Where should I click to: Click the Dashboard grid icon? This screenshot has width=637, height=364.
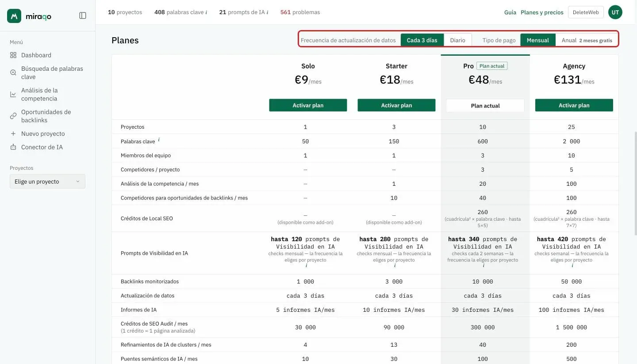[13, 55]
